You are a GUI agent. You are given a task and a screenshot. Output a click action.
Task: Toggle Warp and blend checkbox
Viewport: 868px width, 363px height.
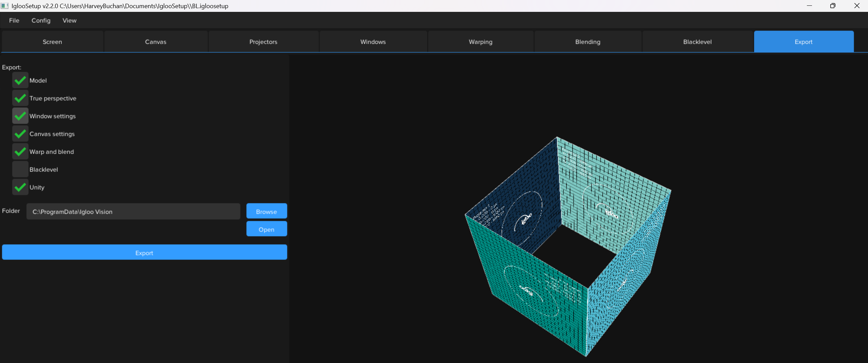pyautogui.click(x=20, y=152)
